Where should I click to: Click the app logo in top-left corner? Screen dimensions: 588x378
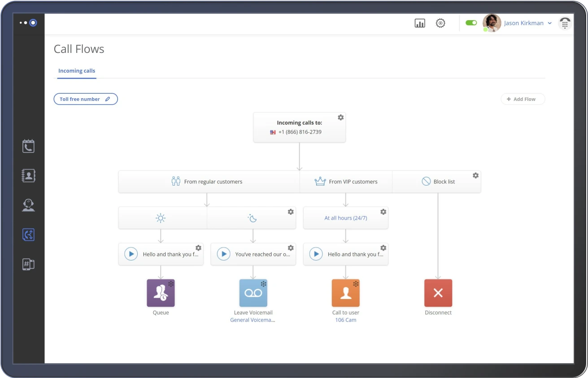28,23
